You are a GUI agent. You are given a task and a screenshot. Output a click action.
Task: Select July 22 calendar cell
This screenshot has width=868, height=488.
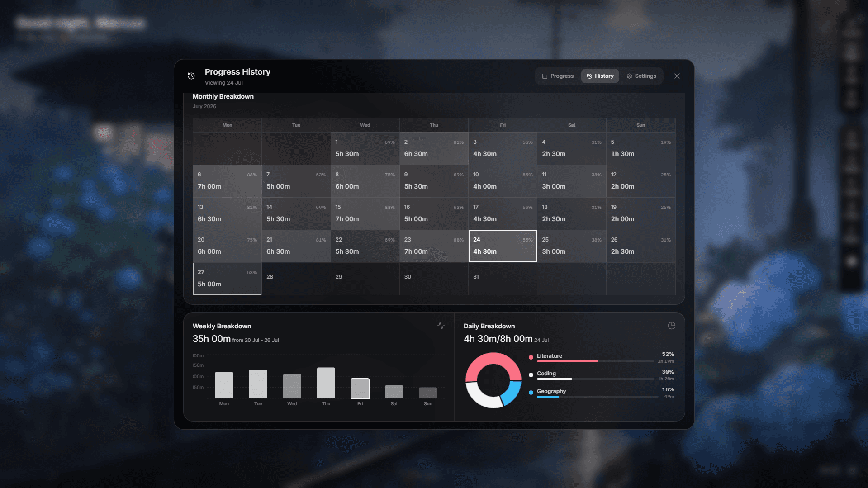365,246
